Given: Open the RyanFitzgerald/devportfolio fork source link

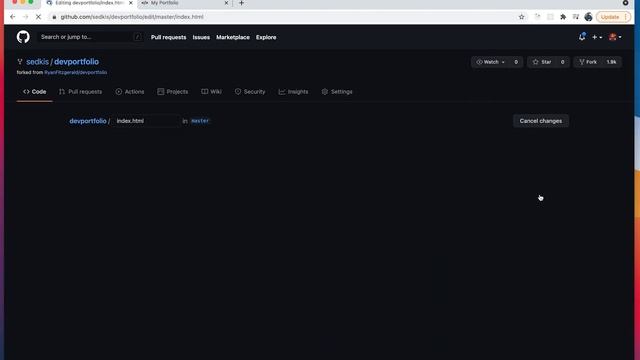Looking at the screenshot, I should pyautogui.click(x=76, y=72).
